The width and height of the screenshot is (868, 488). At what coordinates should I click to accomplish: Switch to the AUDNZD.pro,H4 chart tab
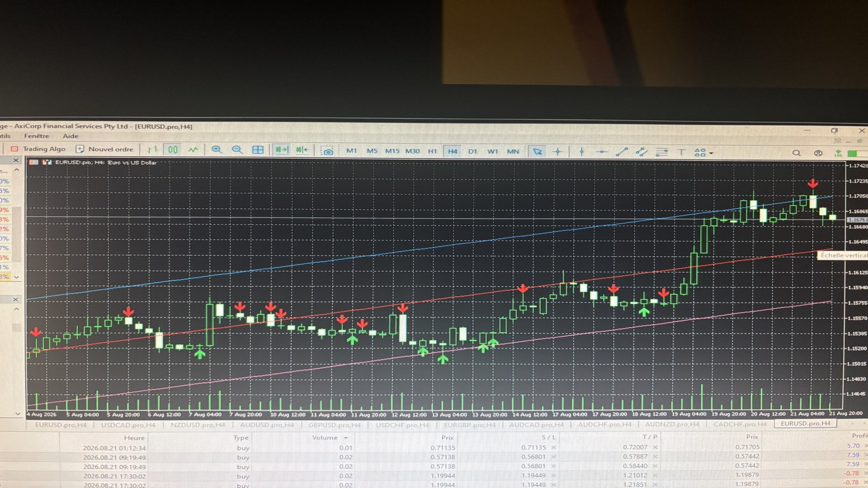[x=672, y=424]
